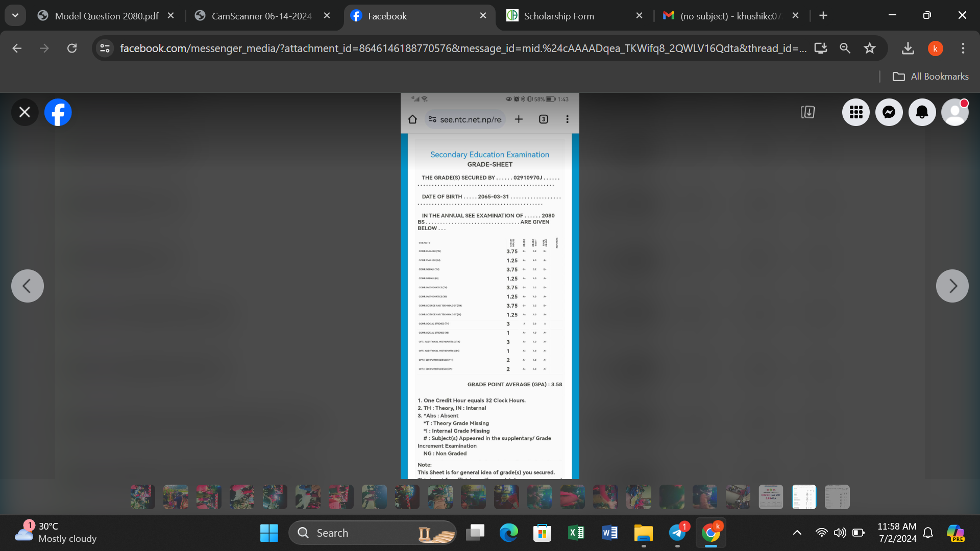Screen dimensions: 980x551
Task: Switch to Model Question 2080.pdf tab
Action: (x=106, y=16)
